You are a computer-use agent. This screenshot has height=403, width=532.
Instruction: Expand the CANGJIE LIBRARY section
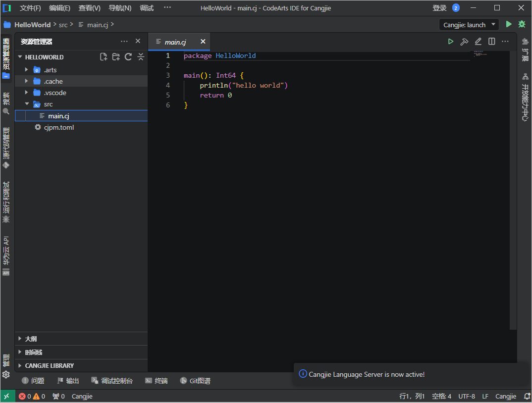(81, 365)
